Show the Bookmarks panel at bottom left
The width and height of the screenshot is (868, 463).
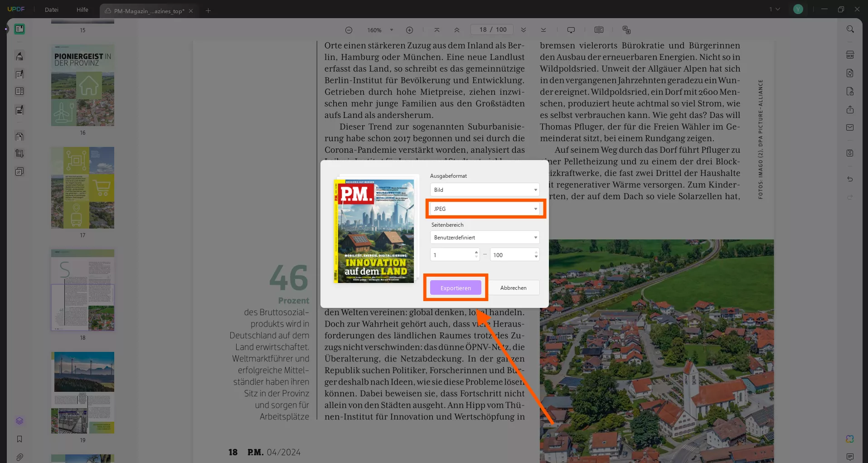19,439
